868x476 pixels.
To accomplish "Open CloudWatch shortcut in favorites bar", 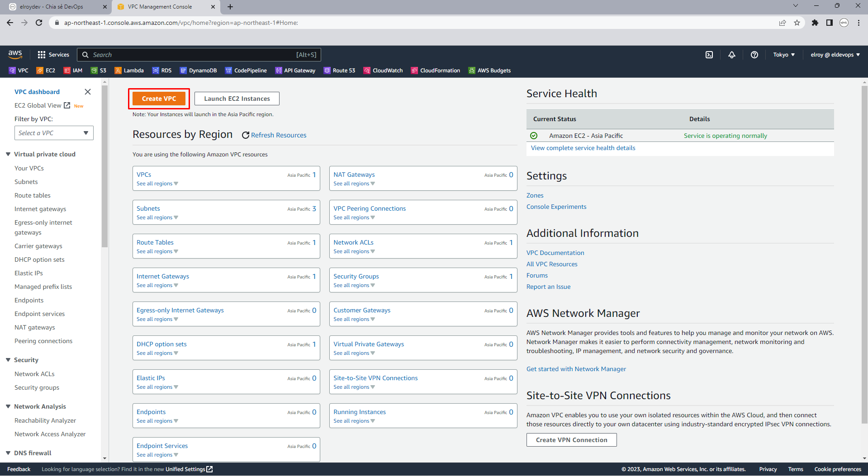I will coord(383,71).
